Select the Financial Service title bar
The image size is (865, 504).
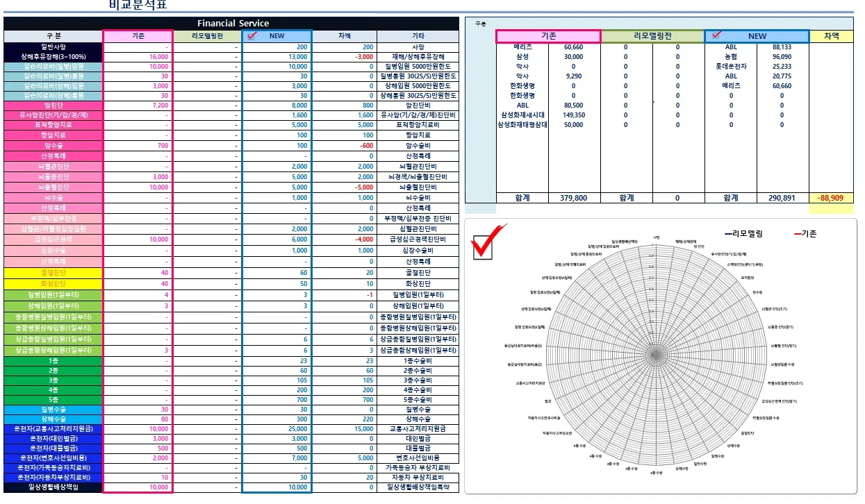(x=232, y=24)
